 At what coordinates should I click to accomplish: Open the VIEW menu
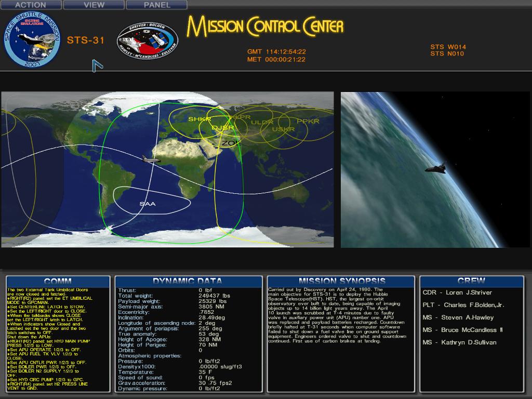click(94, 5)
